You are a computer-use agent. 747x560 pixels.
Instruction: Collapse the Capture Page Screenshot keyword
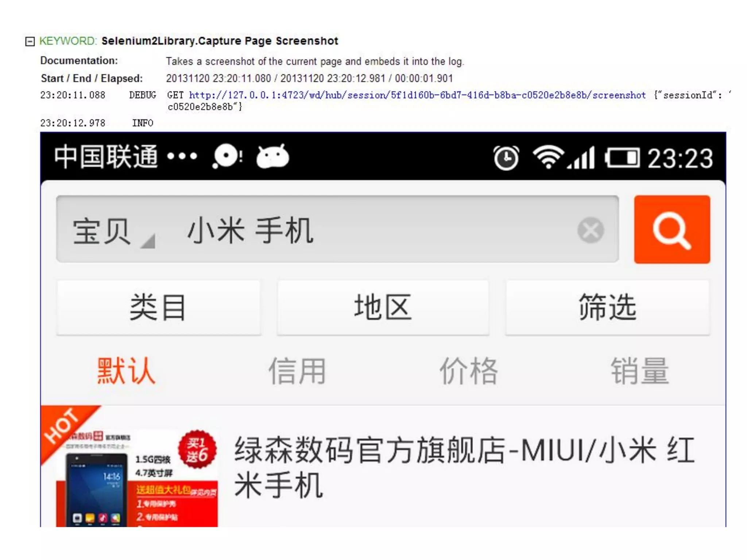pyautogui.click(x=30, y=41)
